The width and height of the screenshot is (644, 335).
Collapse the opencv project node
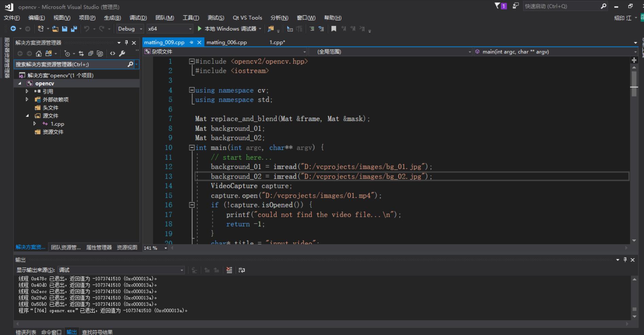tap(20, 83)
